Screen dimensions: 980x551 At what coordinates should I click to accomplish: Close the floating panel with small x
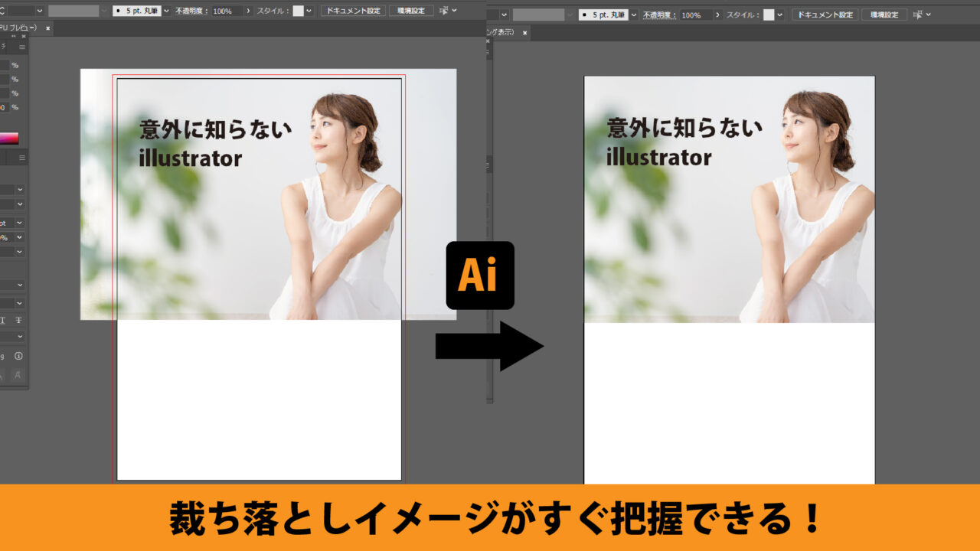[22, 36]
